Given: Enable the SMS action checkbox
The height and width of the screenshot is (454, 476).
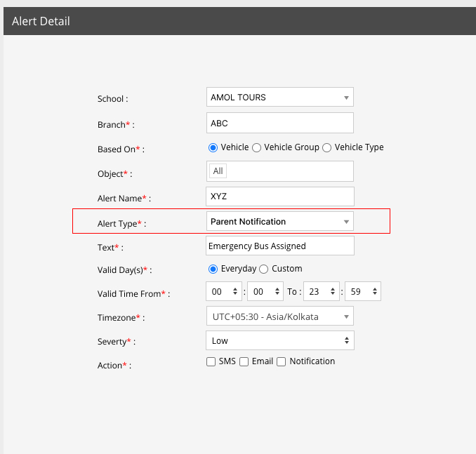Looking at the screenshot, I should click(x=211, y=362).
